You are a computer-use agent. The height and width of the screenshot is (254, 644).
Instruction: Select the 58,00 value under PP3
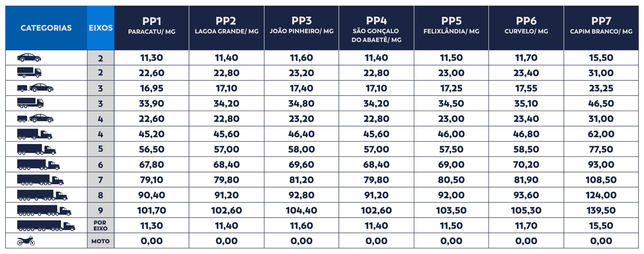pyautogui.click(x=301, y=149)
